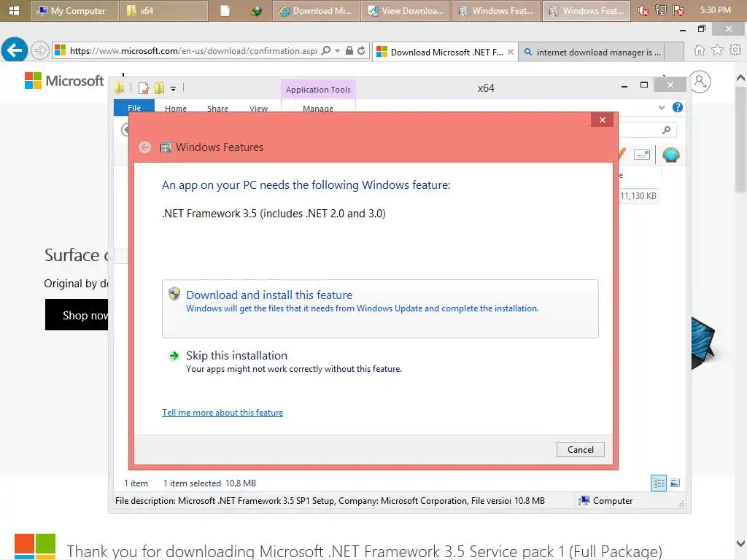
Task: Click the scroll up arrow of browser page
Action: tap(740, 77)
